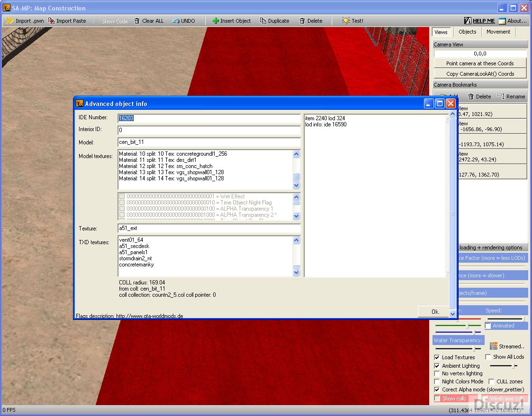Click the About window icon
The image size is (532, 416).
(x=502, y=21)
